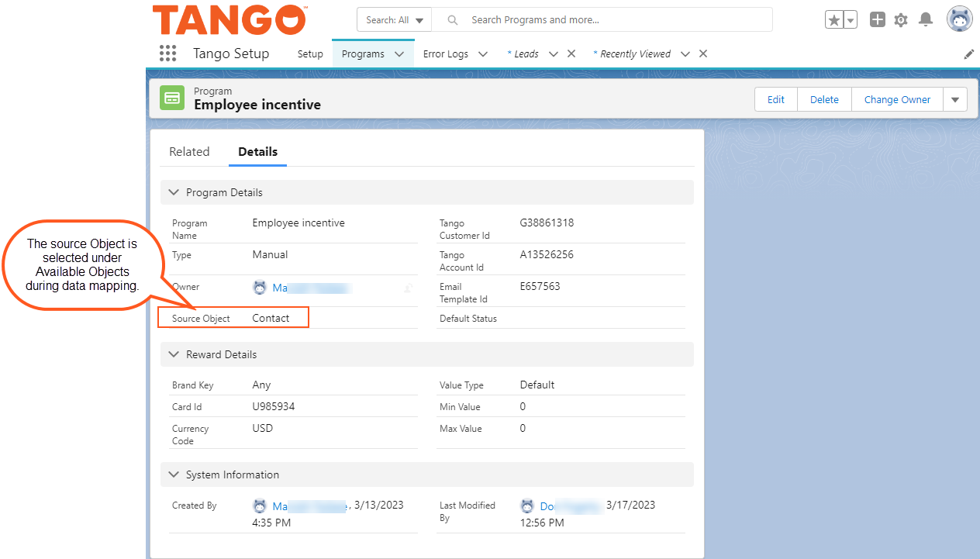Open the App Launcher waffle icon
Image resolution: width=980 pixels, height=559 pixels.
pos(167,53)
